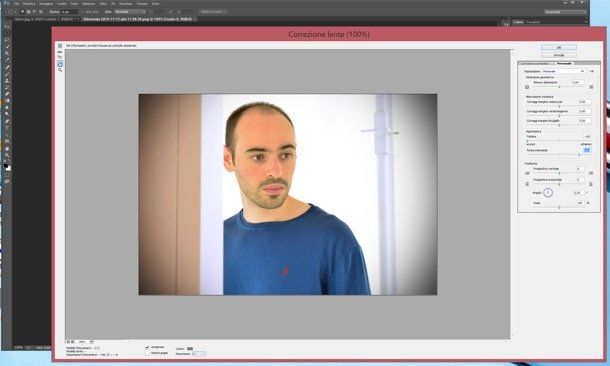The height and width of the screenshot is (366, 610).
Task: Open the File menu in Photoshop
Action: [16, 4]
